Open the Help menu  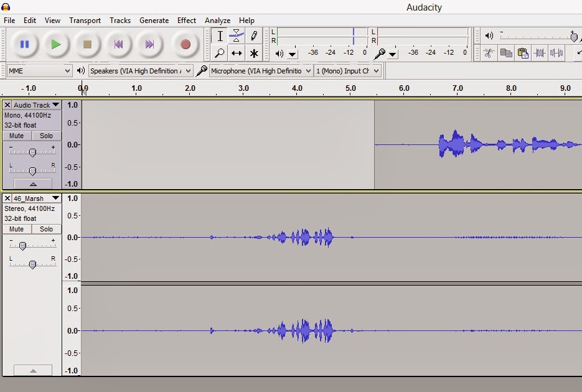(246, 21)
